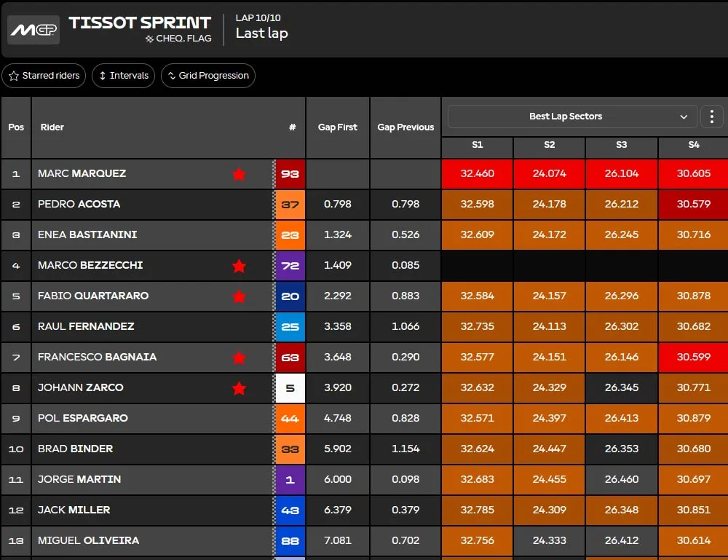
Task: Select the S1 sector column header
Action: [478, 145]
